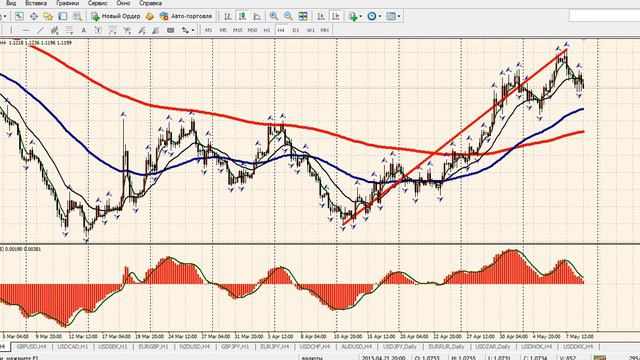Toggle chart shift from right edge

point(336,16)
